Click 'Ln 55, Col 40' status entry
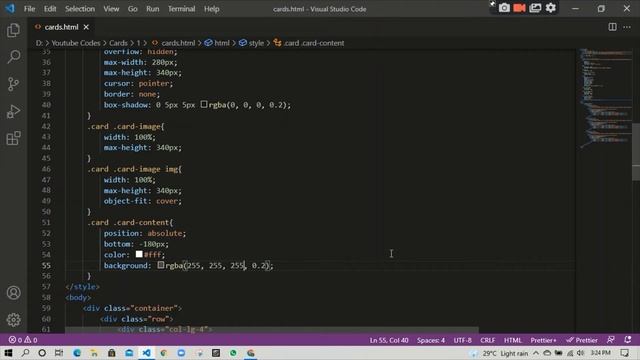 [x=389, y=340]
